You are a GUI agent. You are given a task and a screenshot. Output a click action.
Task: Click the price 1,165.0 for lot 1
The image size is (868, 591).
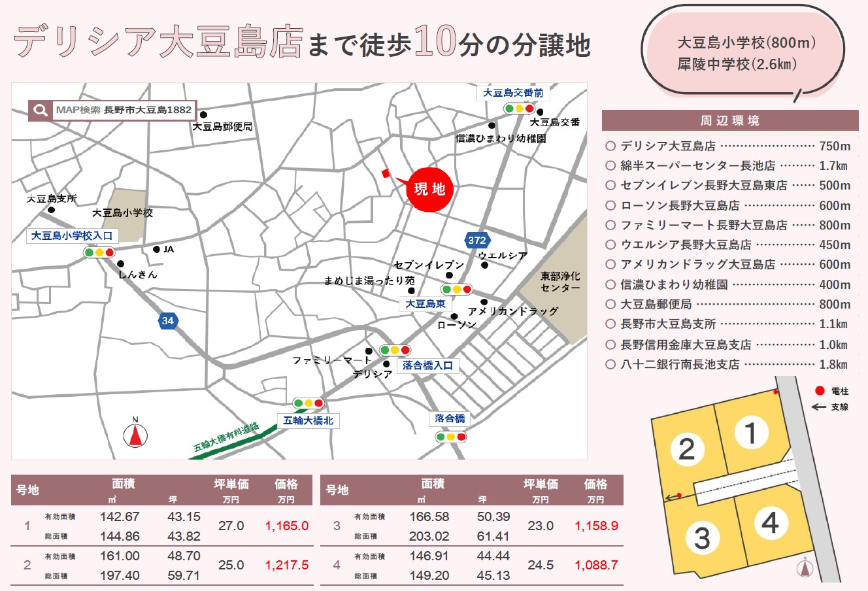(287, 526)
